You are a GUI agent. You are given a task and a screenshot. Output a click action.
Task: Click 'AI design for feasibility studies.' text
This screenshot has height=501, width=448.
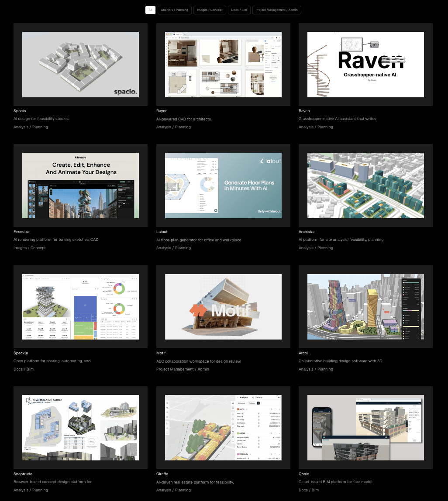click(x=41, y=119)
